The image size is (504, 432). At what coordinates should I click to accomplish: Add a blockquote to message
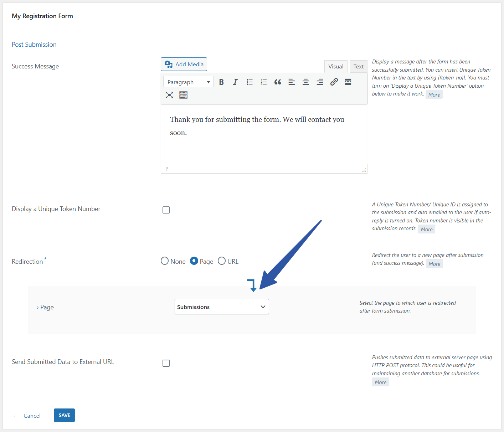[x=278, y=82]
